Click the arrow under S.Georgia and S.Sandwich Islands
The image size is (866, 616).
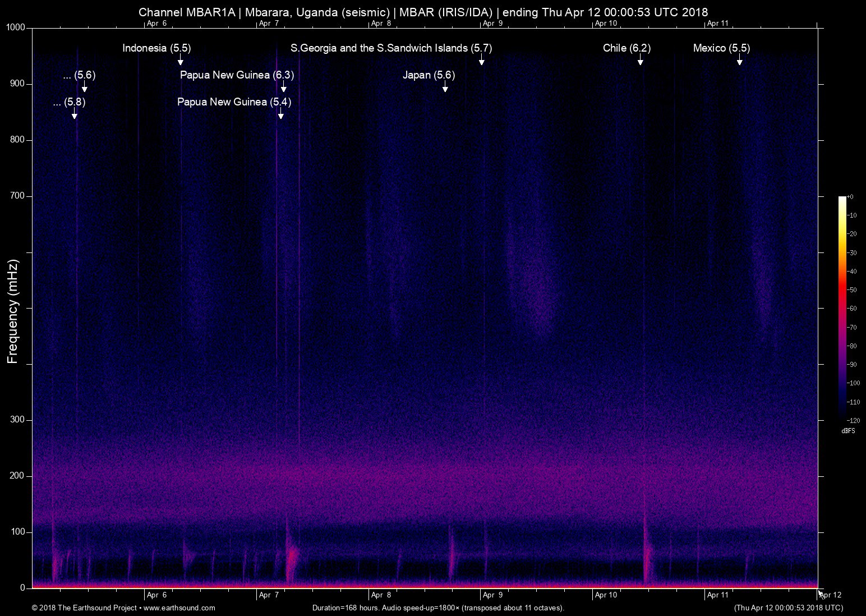point(481,60)
